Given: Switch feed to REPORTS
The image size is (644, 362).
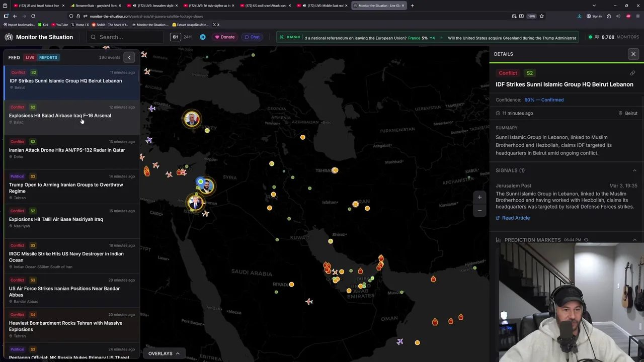Looking at the screenshot, I should point(48,57).
